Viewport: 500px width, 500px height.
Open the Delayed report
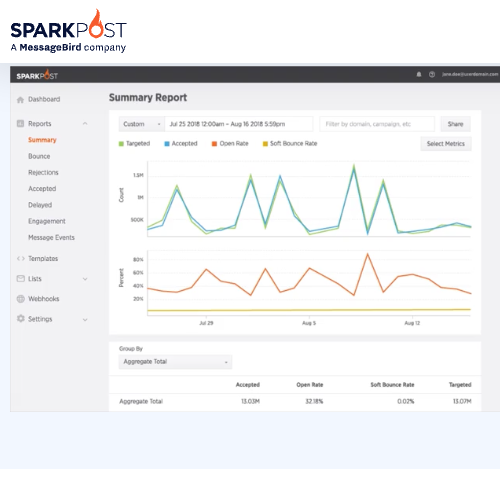pos(40,205)
